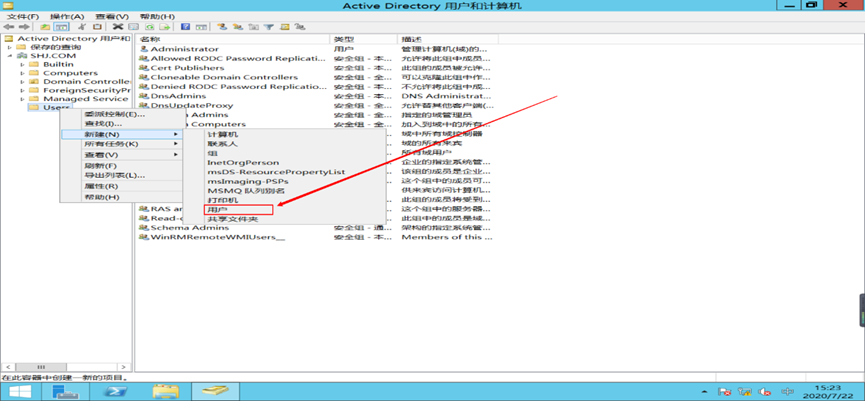
Task: Toggle the console tree pane icon
Action: [x=61, y=26]
